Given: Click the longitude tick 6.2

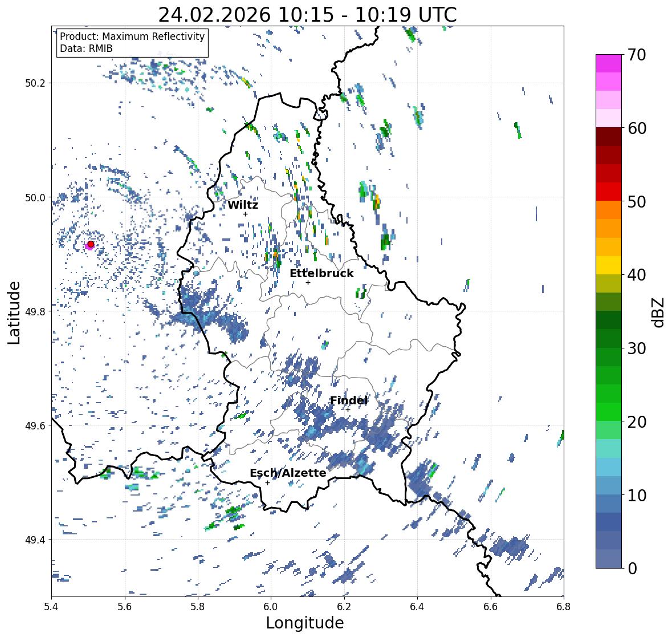Looking at the screenshot, I should pyautogui.click(x=344, y=607).
